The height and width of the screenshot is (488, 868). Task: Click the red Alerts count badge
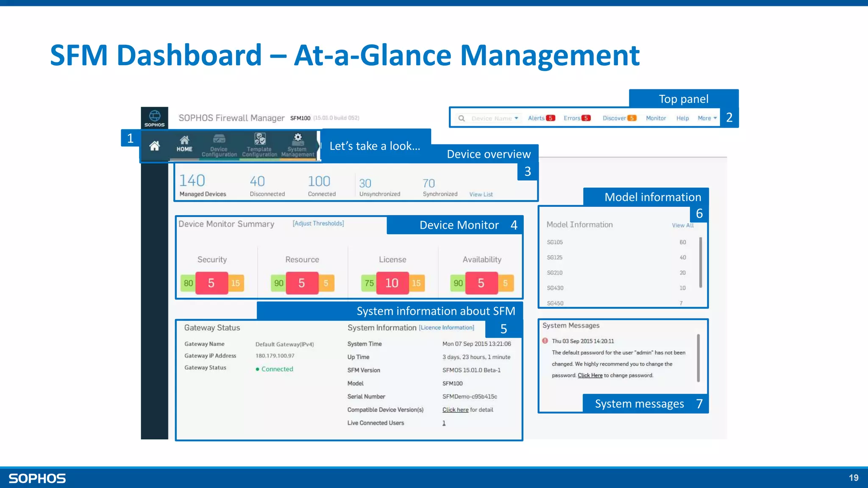point(551,118)
